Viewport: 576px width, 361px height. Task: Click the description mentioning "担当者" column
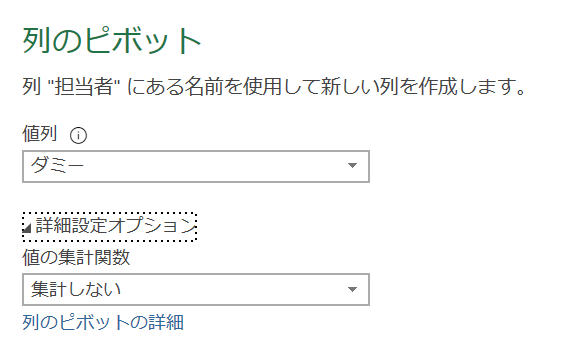[x=274, y=87]
